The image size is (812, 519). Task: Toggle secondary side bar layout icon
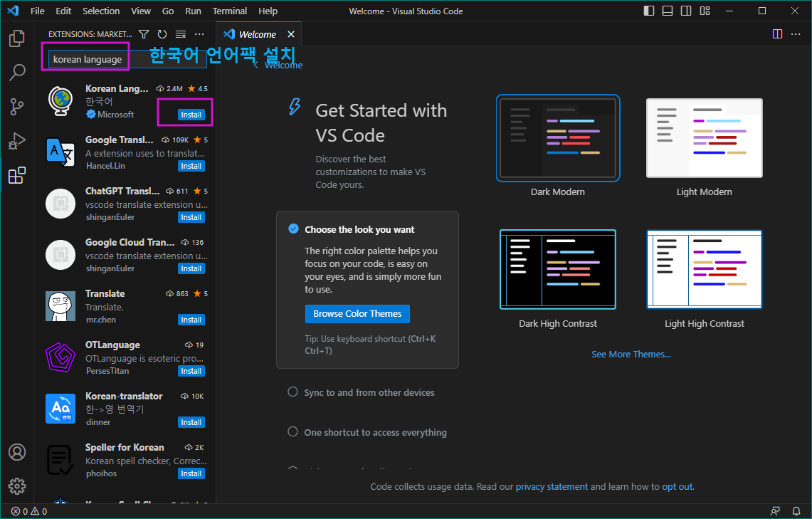pos(686,11)
